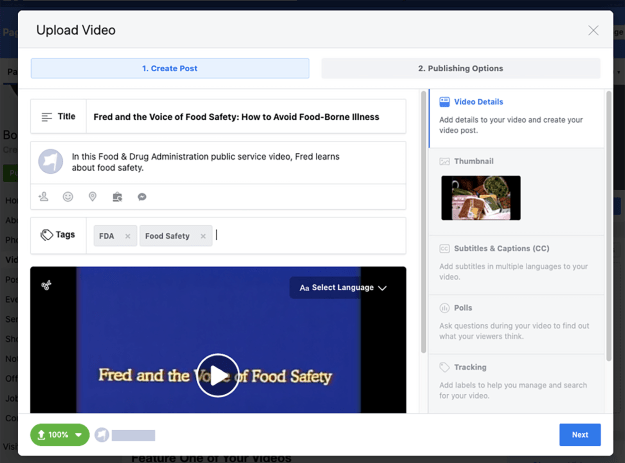This screenshot has width=625, height=463.
Task: Click the page avatar in the description box
Action: point(51,161)
